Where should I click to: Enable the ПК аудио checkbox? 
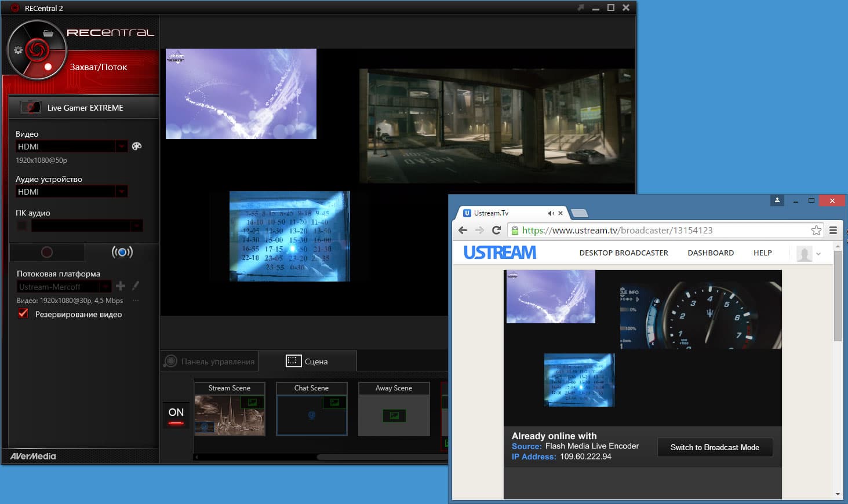(22, 225)
